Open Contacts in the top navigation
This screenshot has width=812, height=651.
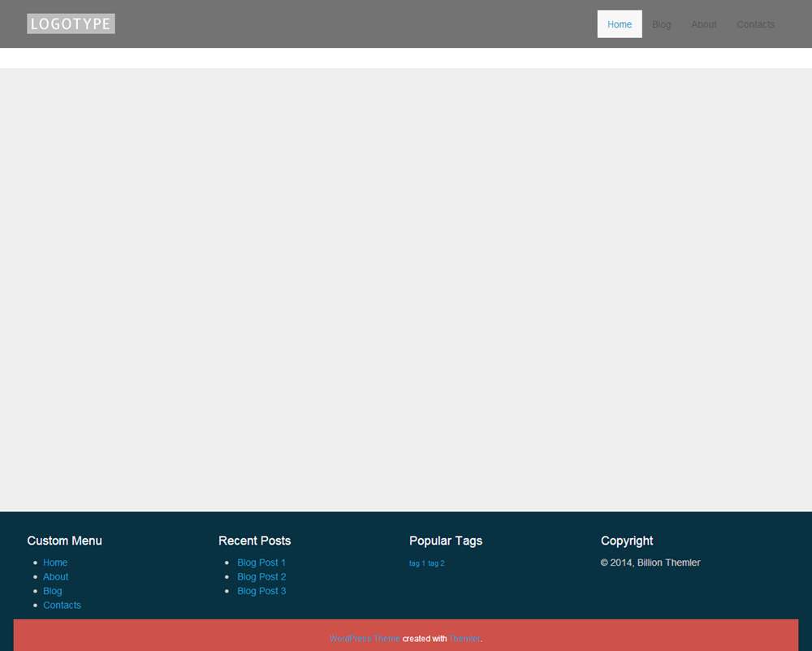pyautogui.click(x=755, y=24)
